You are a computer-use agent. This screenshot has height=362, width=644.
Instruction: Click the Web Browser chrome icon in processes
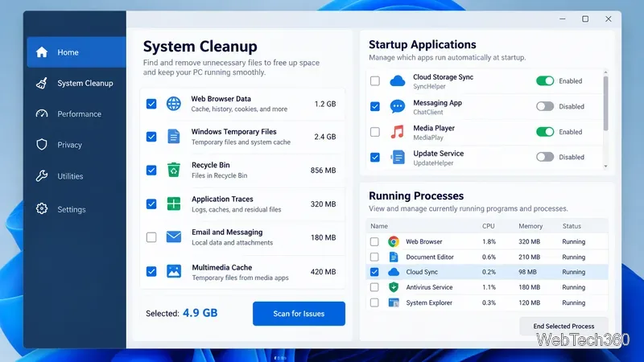point(394,241)
